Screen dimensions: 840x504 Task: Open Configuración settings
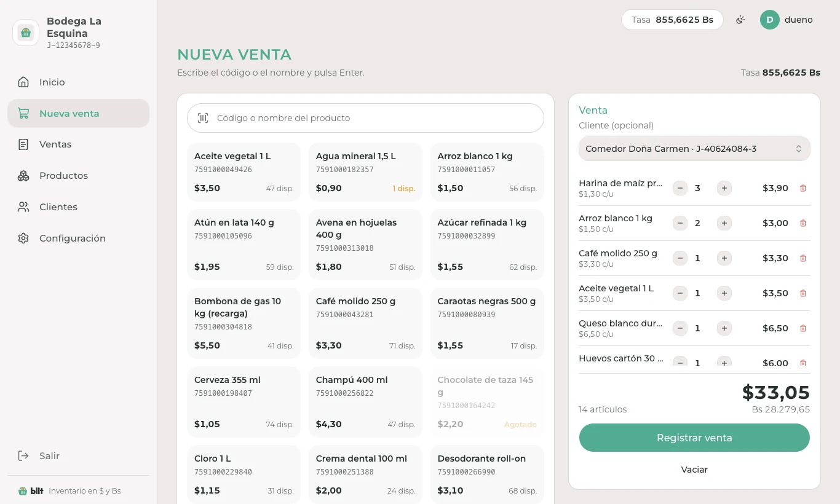coord(78,238)
